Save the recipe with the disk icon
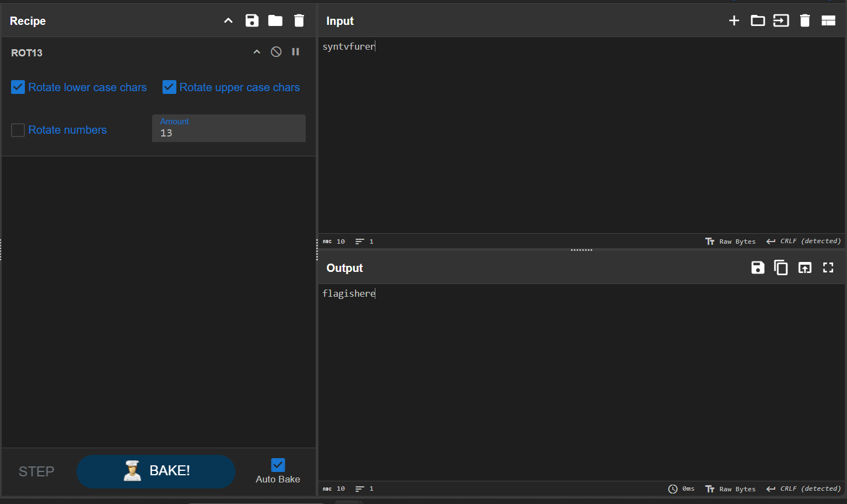This screenshot has height=504, width=847. pyautogui.click(x=252, y=21)
